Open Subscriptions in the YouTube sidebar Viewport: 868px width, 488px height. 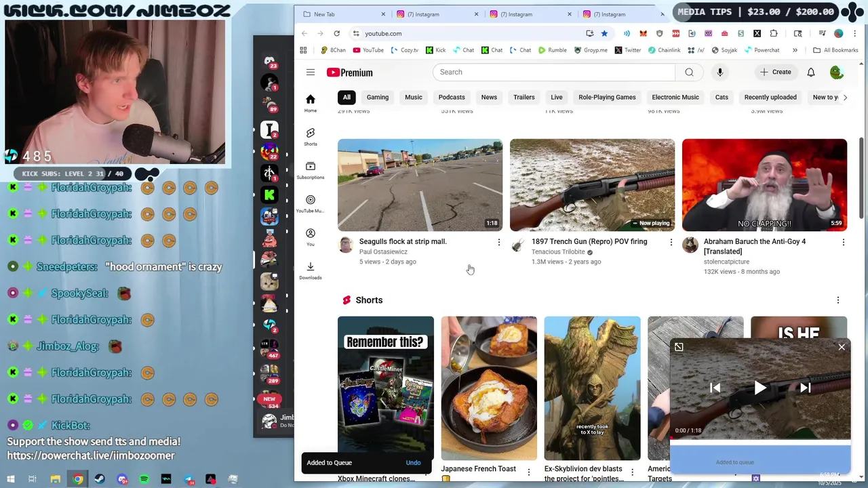pos(311,170)
